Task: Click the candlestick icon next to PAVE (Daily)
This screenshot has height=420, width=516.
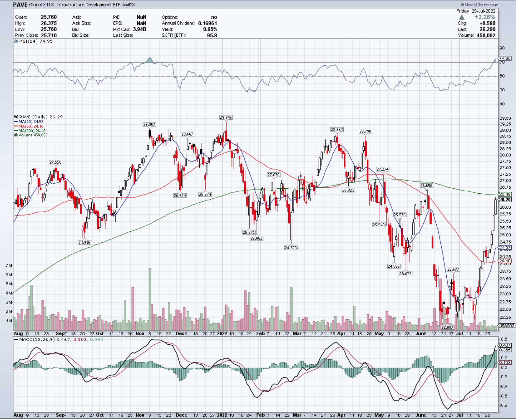Action: click(16, 117)
